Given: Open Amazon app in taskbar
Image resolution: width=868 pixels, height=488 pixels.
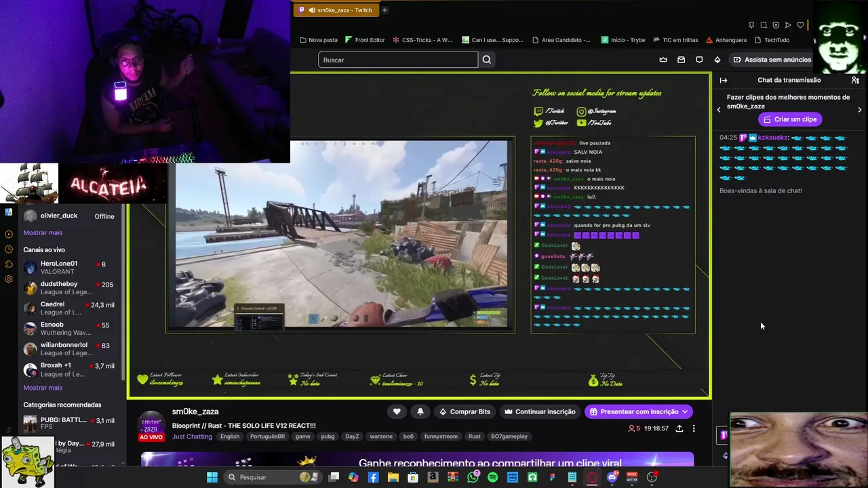Looking at the screenshot, I should [x=433, y=477].
